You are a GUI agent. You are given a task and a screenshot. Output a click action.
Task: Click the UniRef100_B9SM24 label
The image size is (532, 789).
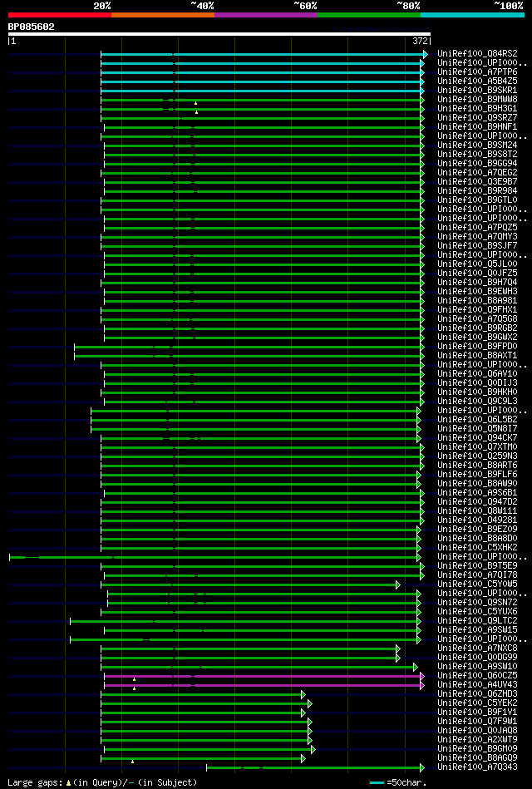pos(477,145)
